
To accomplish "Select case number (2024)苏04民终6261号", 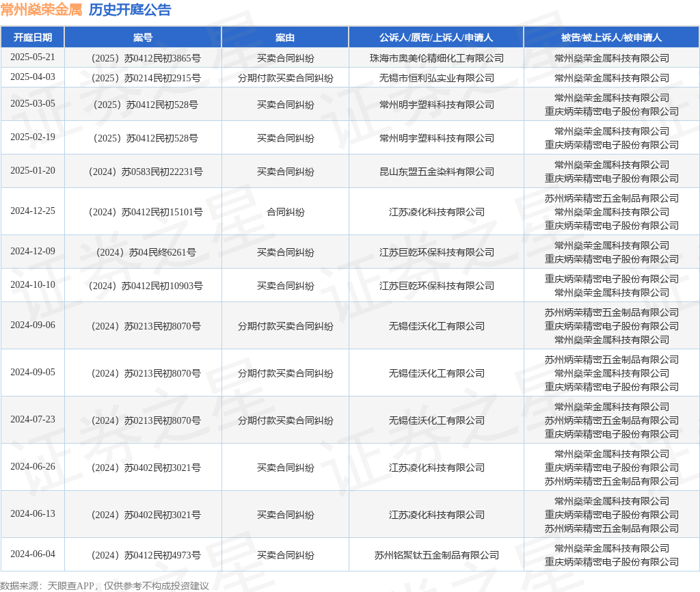I will click(144, 253).
